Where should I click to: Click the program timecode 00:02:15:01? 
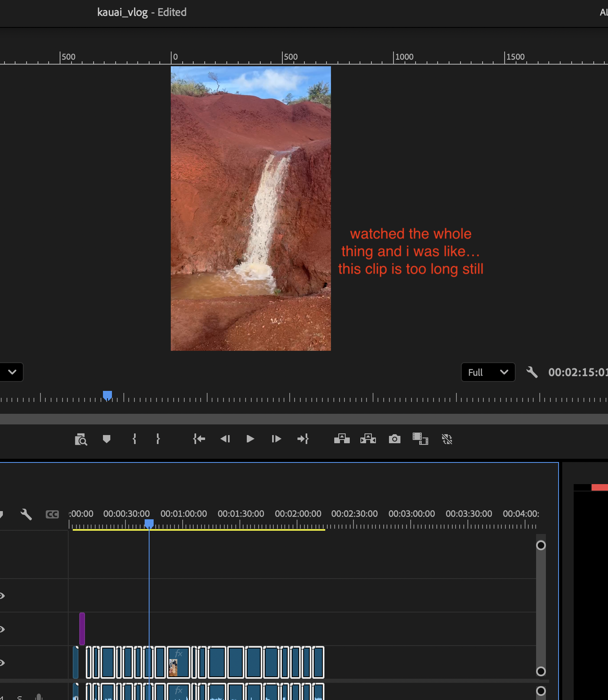point(578,372)
